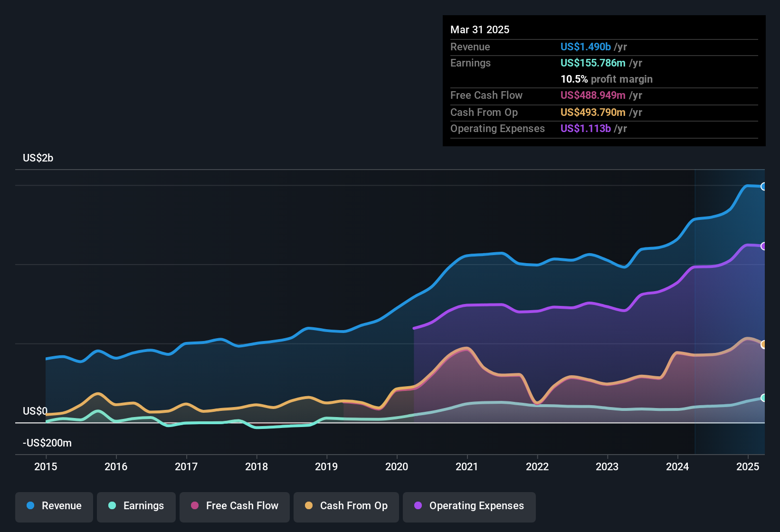This screenshot has width=780, height=532.
Task: Click the Operating Expenses line endpoint marker
Action: pos(763,246)
